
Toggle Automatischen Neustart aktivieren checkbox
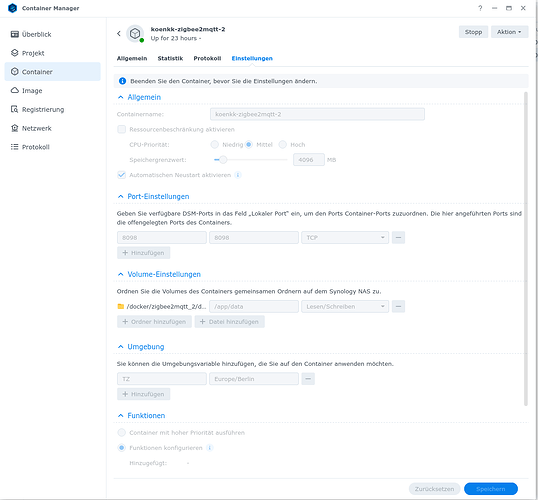tap(121, 175)
